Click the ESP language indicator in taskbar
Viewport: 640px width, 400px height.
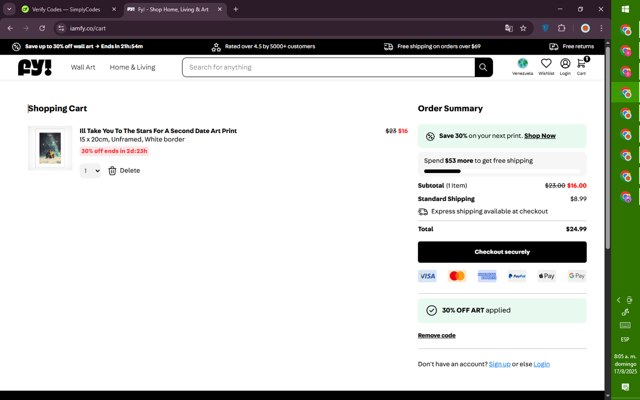[625, 340]
